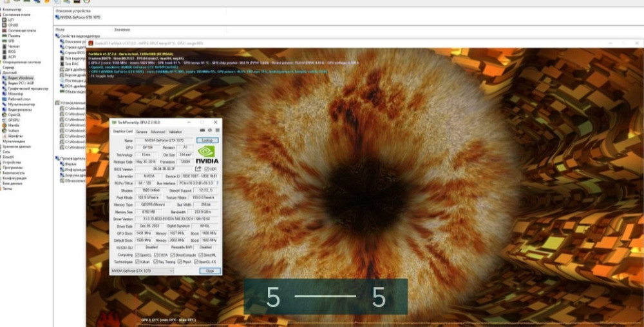Open the GPU selection dropdown in GPU-Z

point(142,271)
